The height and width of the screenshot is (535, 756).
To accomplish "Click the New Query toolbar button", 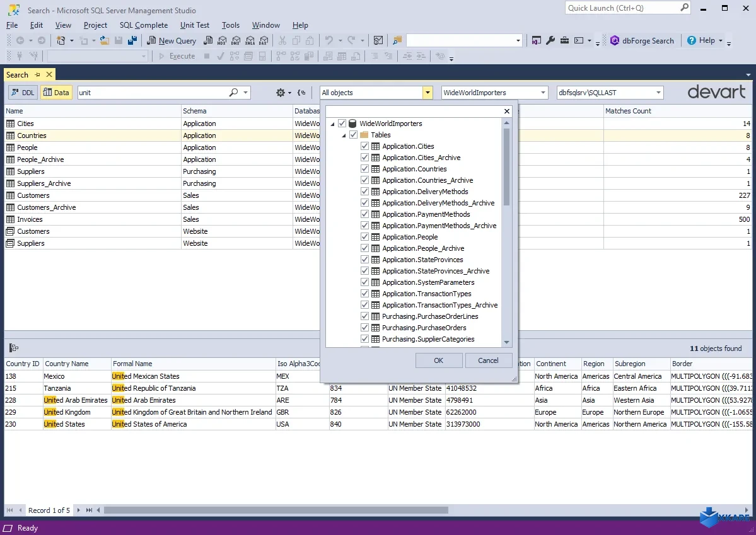I will [x=172, y=40].
